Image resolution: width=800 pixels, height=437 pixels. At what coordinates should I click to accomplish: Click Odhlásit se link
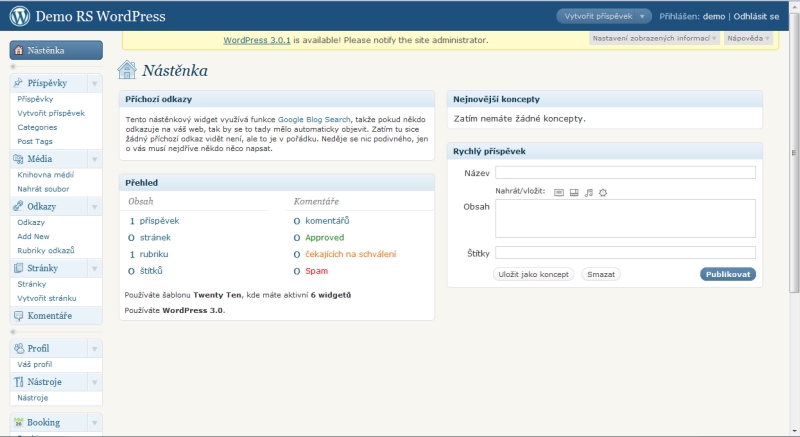[756, 16]
